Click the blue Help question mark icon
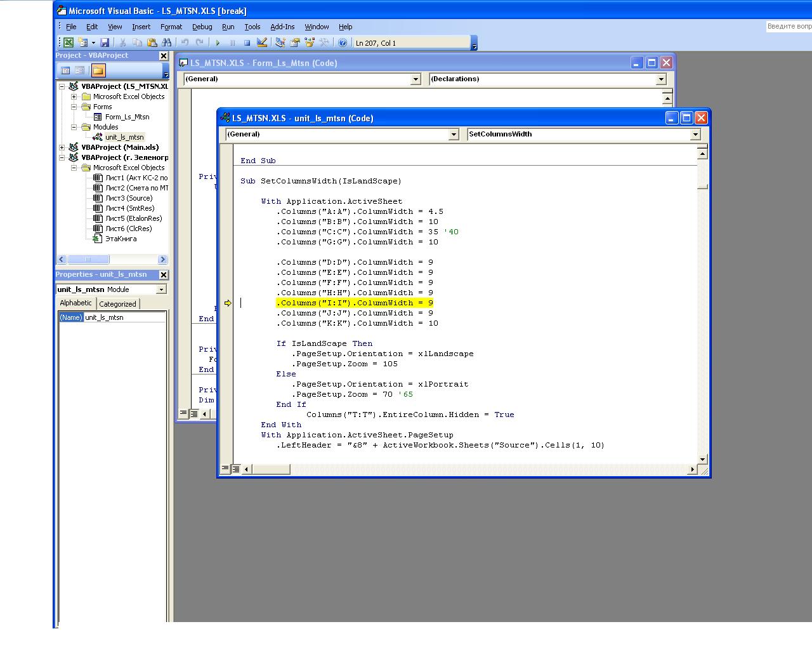This screenshot has height=650, width=812. [343, 43]
